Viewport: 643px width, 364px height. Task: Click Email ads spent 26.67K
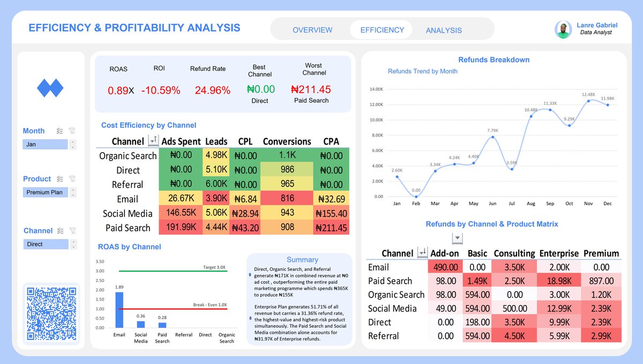181,199
